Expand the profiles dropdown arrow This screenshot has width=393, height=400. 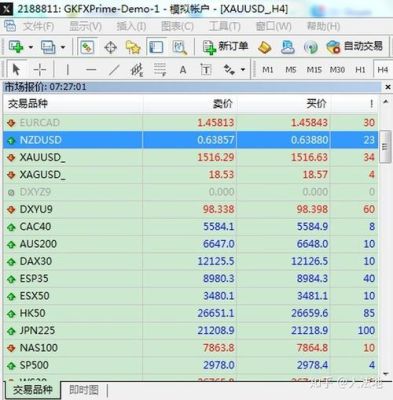(x=63, y=47)
